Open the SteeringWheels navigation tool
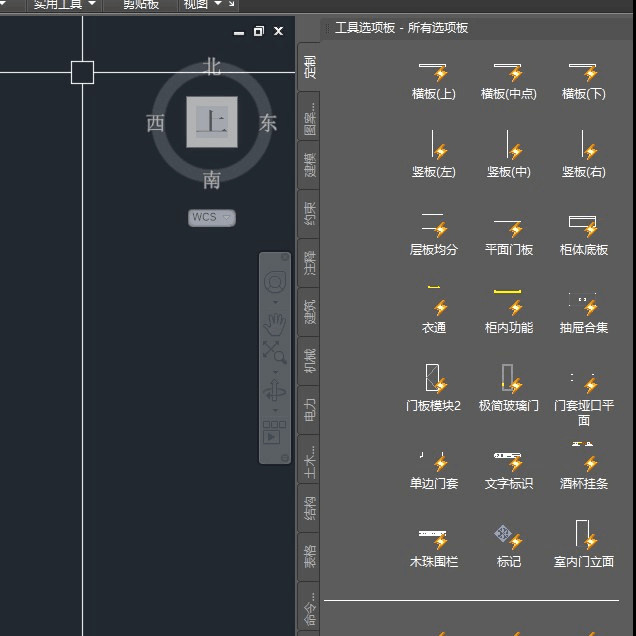 click(x=274, y=282)
